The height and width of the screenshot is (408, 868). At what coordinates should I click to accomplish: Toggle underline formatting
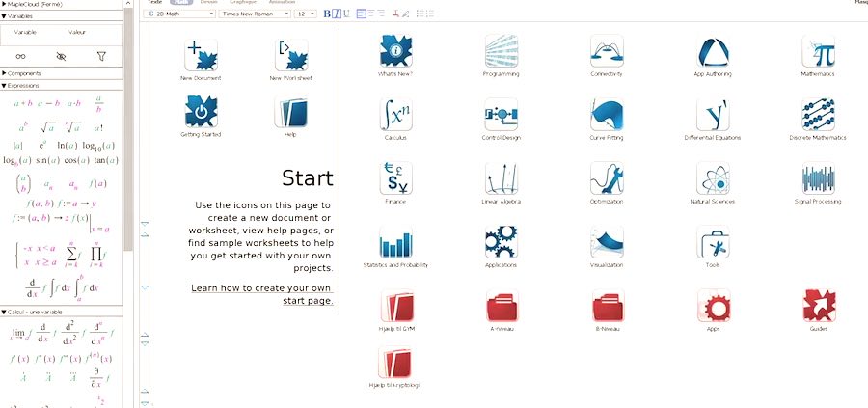[x=346, y=14]
